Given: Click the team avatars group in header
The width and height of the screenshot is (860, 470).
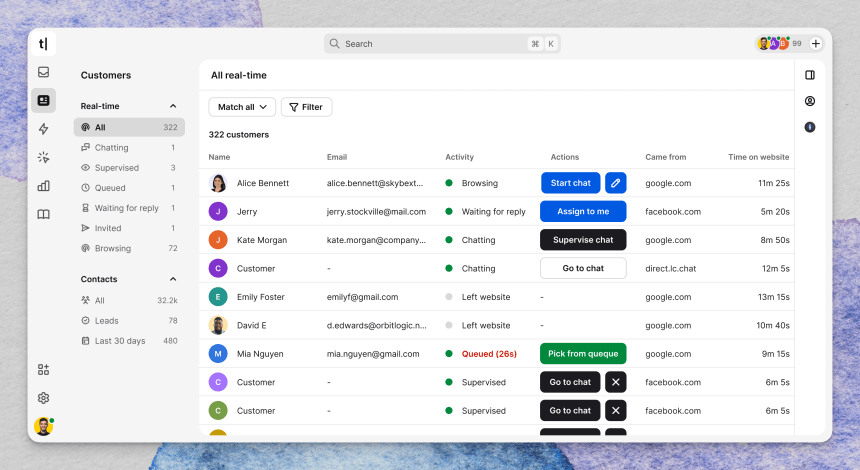Looking at the screenshot, I should [x=773, y=43].
